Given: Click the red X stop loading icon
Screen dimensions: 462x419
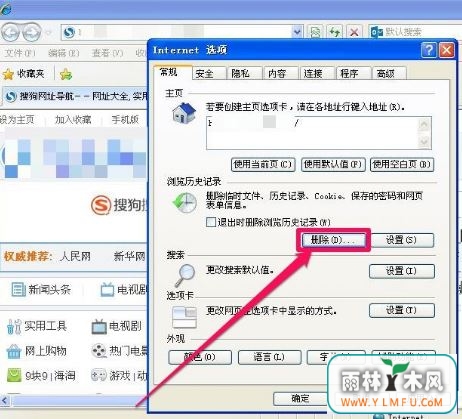Looking at the screenshot, I should click(354, 32).
